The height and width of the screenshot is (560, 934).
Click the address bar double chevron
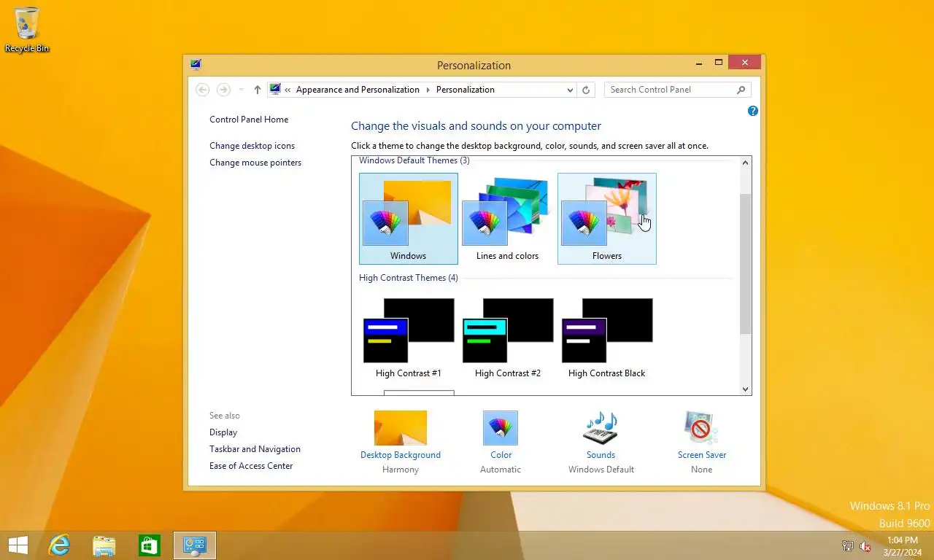(287, 90)
